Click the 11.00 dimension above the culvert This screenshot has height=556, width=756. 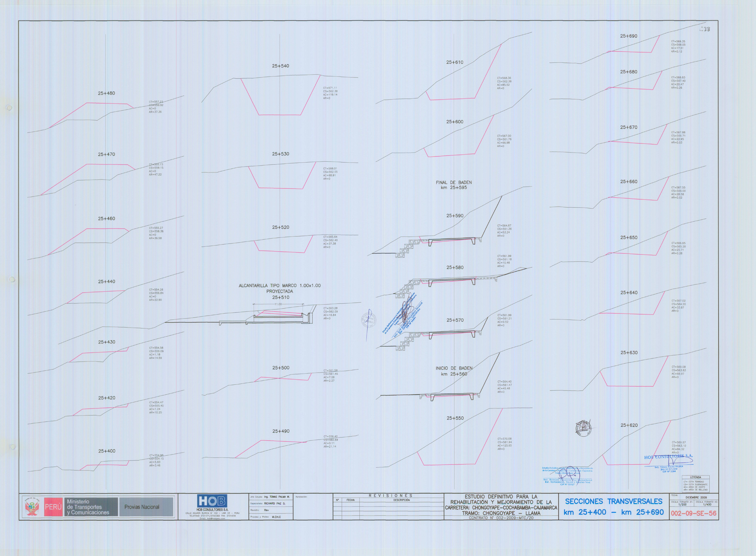278,304
